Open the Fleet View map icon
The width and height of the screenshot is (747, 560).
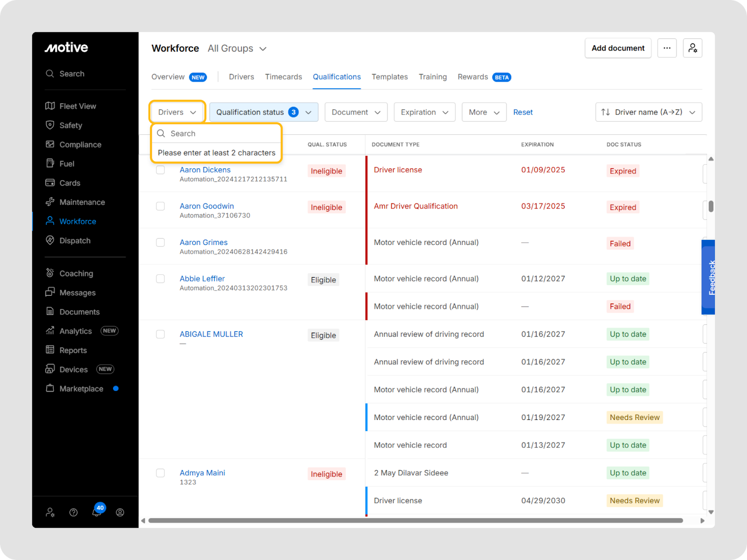pyautogui.click(x=50, y=106)
